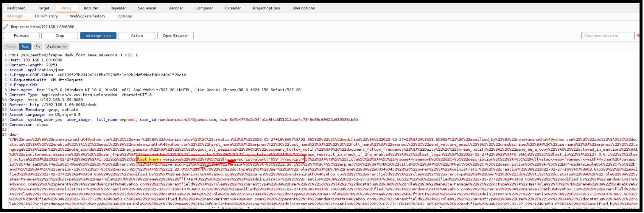Click the Content-Length 23251 header
The width and height of the screenshot is (644, 213).
33,65
